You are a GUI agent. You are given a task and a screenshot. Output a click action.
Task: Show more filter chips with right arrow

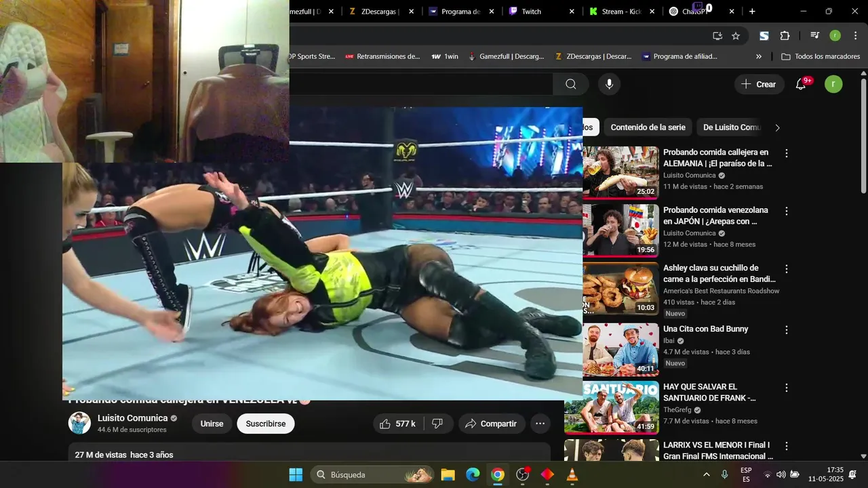pos(777,127)
